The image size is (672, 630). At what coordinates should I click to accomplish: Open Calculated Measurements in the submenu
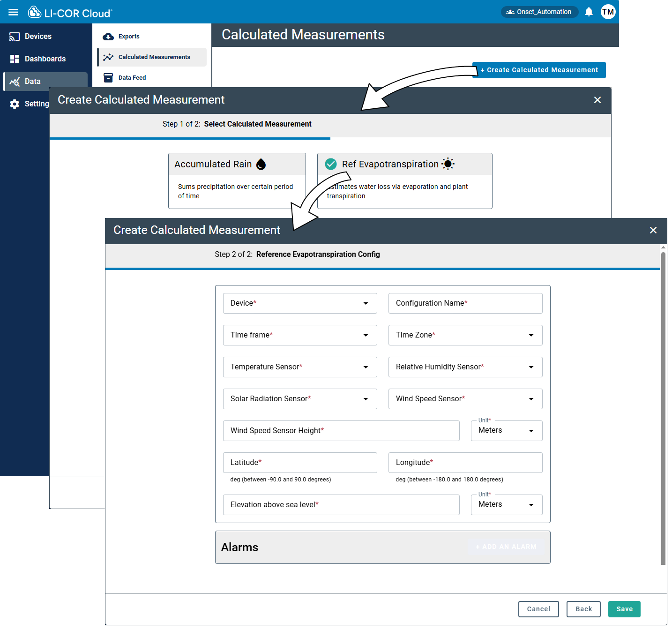tap(154, 57)
